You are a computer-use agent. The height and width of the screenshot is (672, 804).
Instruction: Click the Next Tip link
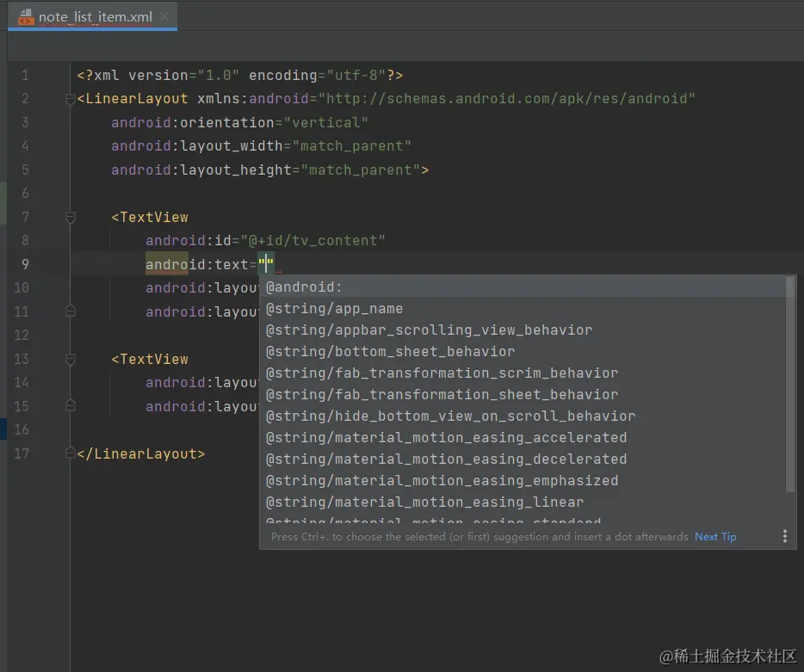tap(715, 537)
